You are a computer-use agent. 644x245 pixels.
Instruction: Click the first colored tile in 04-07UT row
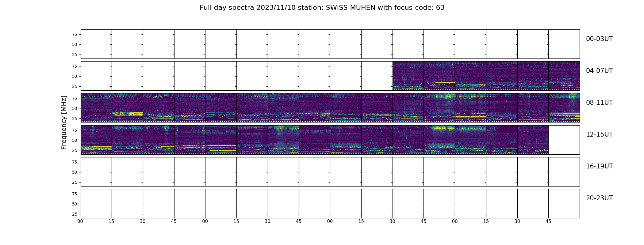[408, 76]
